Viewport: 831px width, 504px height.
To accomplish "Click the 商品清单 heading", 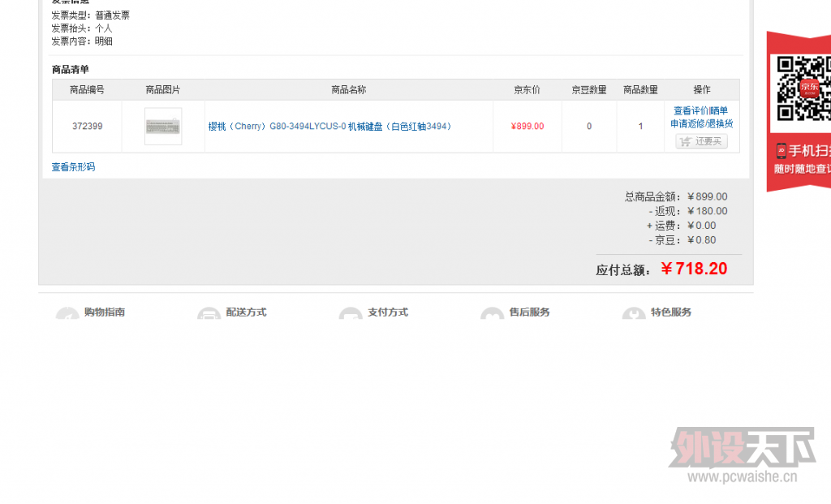I will pos(70,70).
